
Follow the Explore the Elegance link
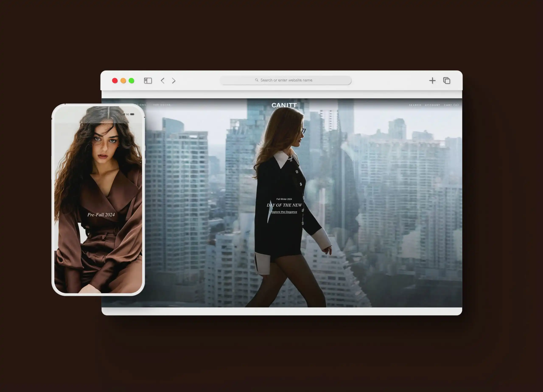284,212
